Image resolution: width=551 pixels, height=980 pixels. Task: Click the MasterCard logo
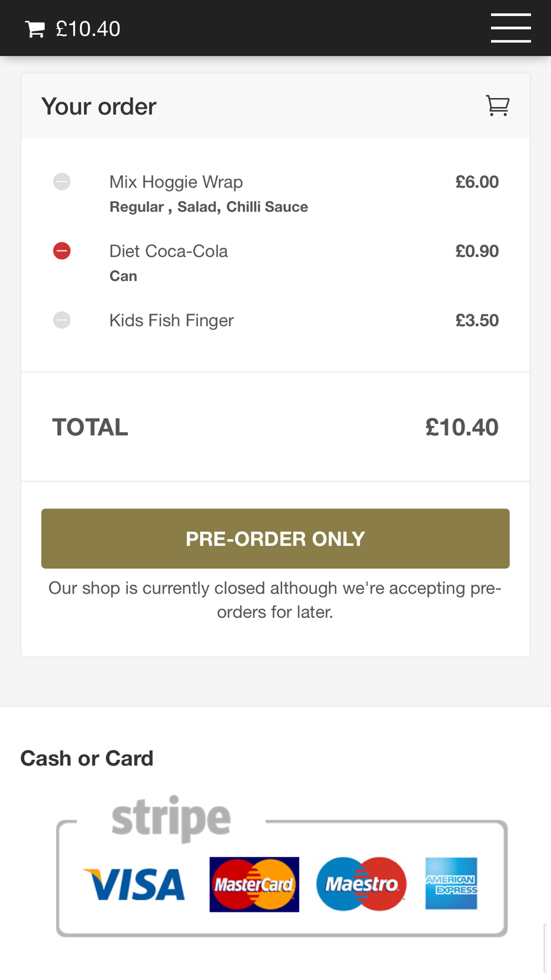254,884
